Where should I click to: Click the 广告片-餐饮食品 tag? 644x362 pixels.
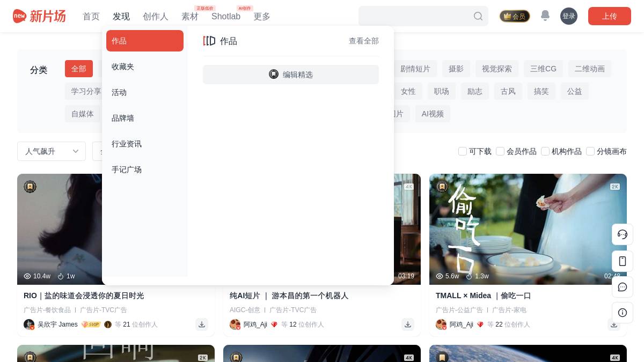47,310
